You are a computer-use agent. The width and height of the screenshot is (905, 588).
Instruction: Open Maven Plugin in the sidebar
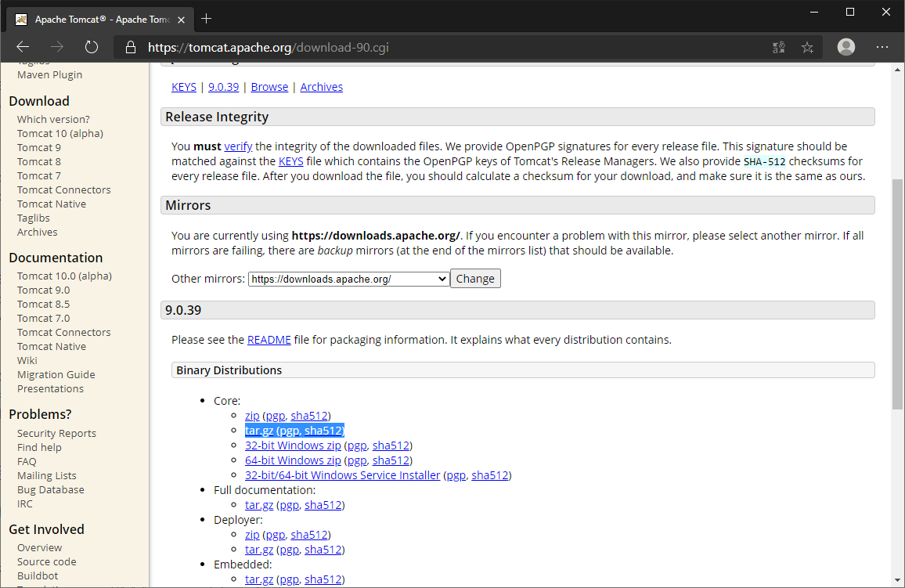click(49, 75)
